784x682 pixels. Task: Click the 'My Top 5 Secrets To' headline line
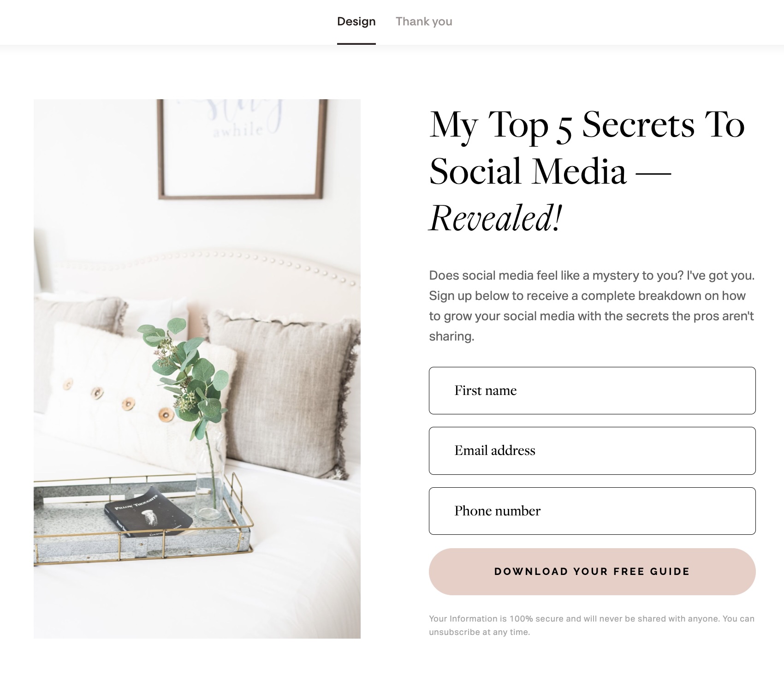(587, 124)
